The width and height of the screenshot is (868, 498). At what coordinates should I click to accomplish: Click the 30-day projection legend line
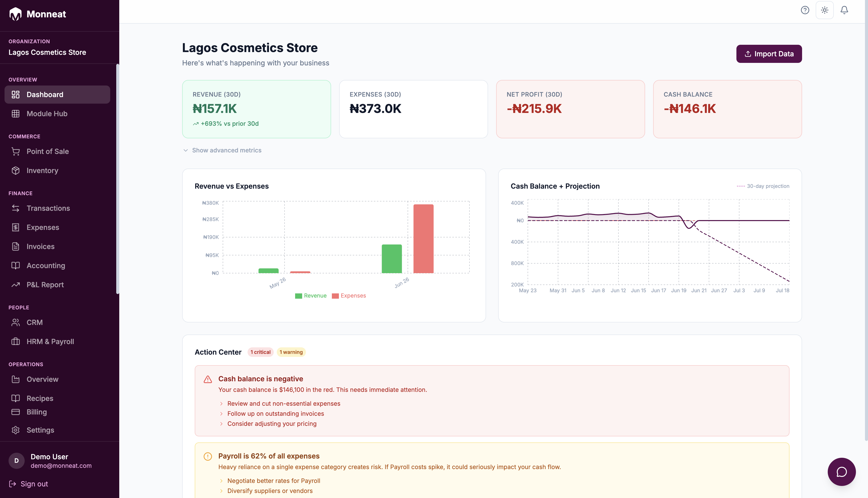pyautogui.click(x=741, y=186)
